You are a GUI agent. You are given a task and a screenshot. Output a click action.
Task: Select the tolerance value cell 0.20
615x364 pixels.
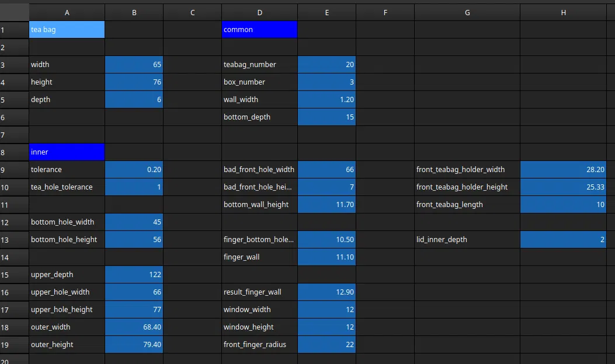coord(134,170)
